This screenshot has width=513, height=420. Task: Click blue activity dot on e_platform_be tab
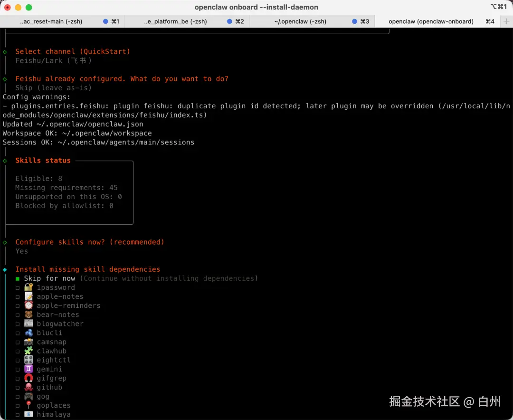coord(229,21)
